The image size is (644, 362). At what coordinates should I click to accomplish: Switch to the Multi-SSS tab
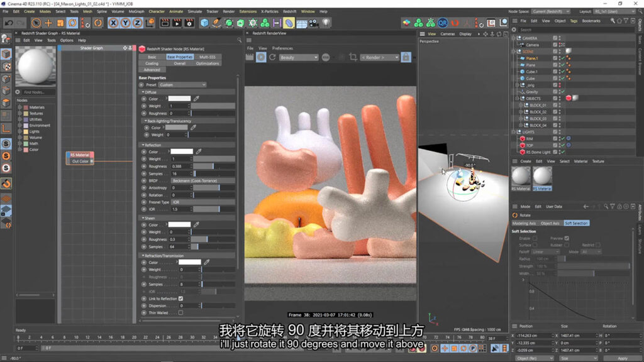point(208,57)
